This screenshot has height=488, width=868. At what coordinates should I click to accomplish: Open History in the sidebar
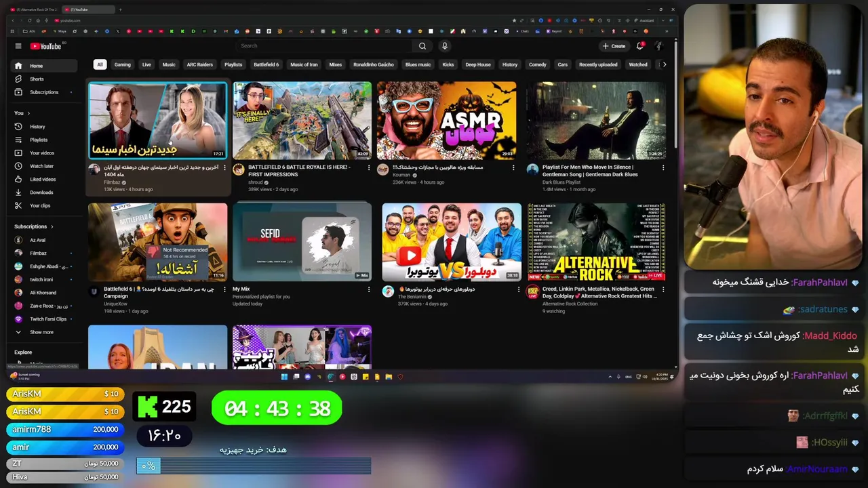[x=45, y=127]
